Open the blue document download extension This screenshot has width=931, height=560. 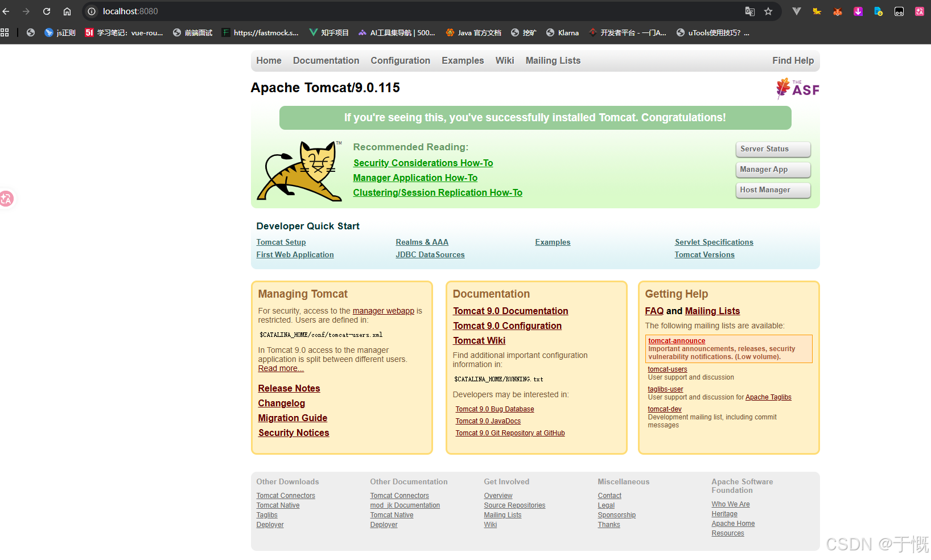click(x=879, y=11)
